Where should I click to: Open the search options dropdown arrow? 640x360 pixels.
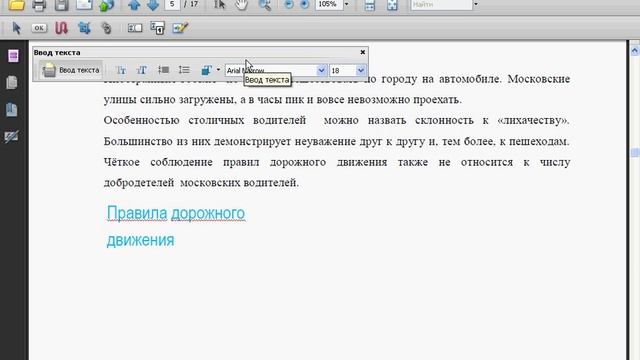[476, 4]
